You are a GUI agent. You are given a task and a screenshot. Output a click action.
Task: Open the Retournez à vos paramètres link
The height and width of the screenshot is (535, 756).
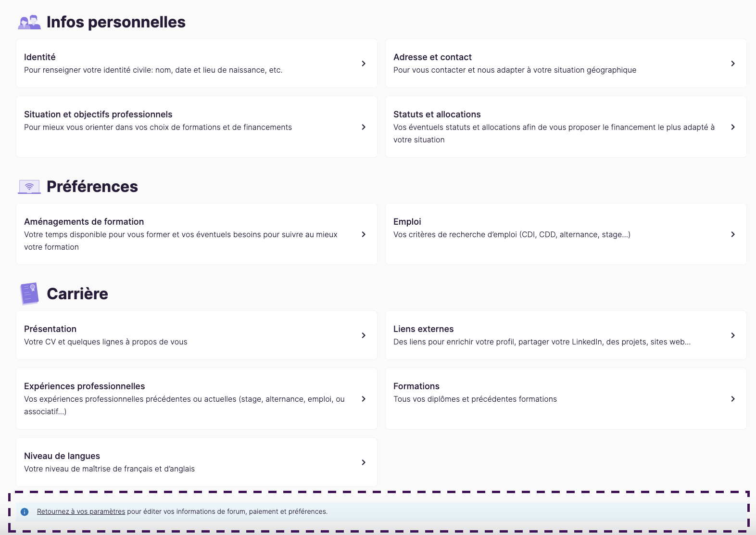(81, 511)
